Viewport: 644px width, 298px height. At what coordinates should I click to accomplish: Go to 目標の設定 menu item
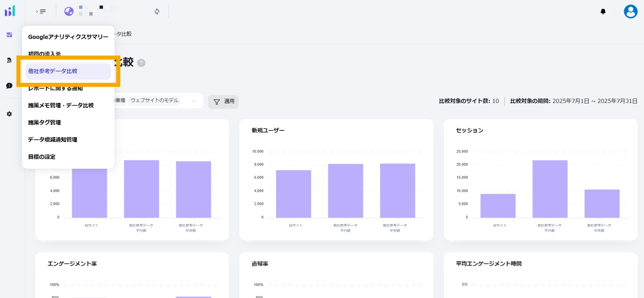pyautogui.click(x=42, y=157)
